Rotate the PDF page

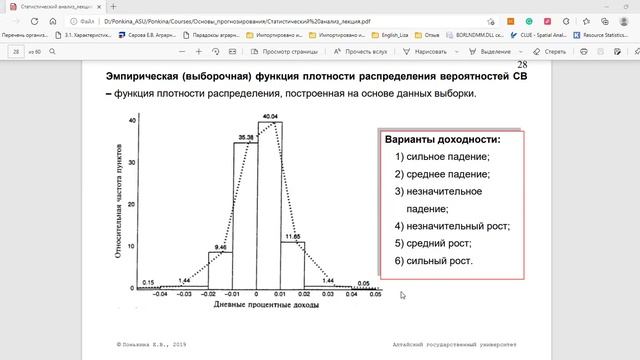click(x=216, y=51)
